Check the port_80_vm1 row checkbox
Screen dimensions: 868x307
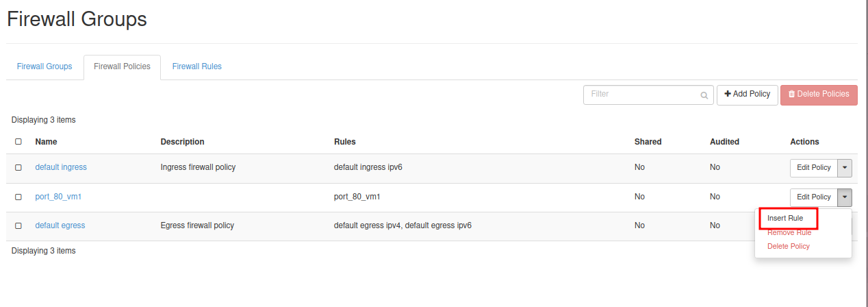(x=18, y=197)
